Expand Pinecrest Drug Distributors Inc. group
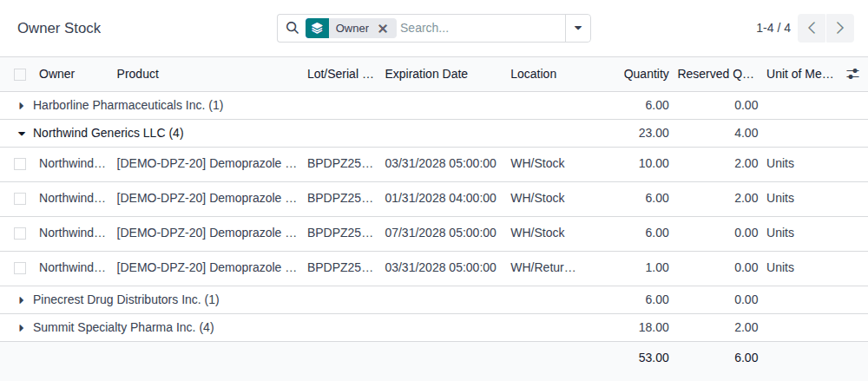Viewport: 868px width, 381px height. point(22,300)
